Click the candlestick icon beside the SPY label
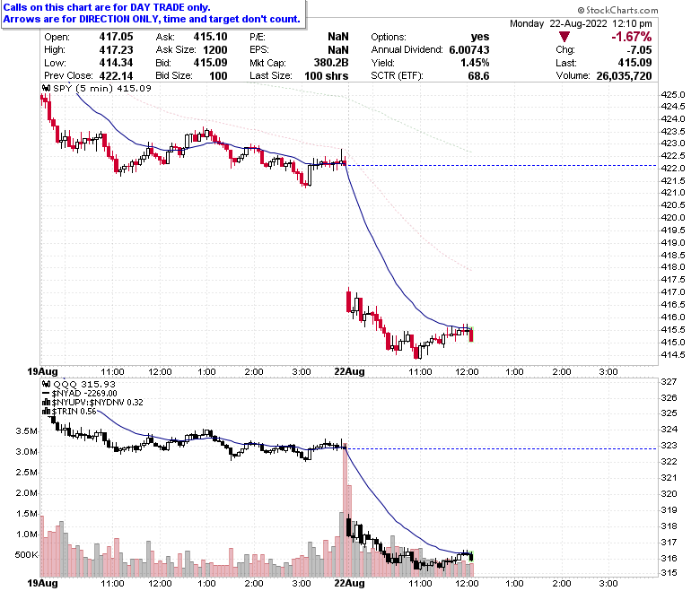 pyautogui.click(x=46, y=88)
